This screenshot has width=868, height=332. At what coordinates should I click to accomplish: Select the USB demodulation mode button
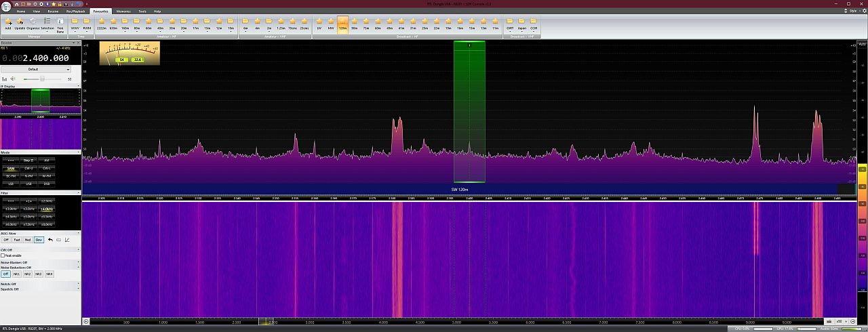tap(28, 184)
